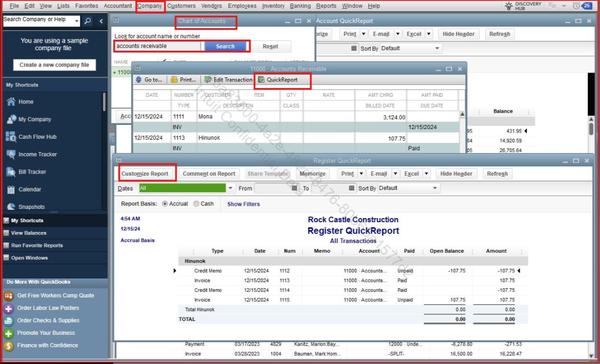Image resolution: width=600 pixels, height=364 pixels.
Task: Click Go to in Accounts Receivable register
Action: 150,79
